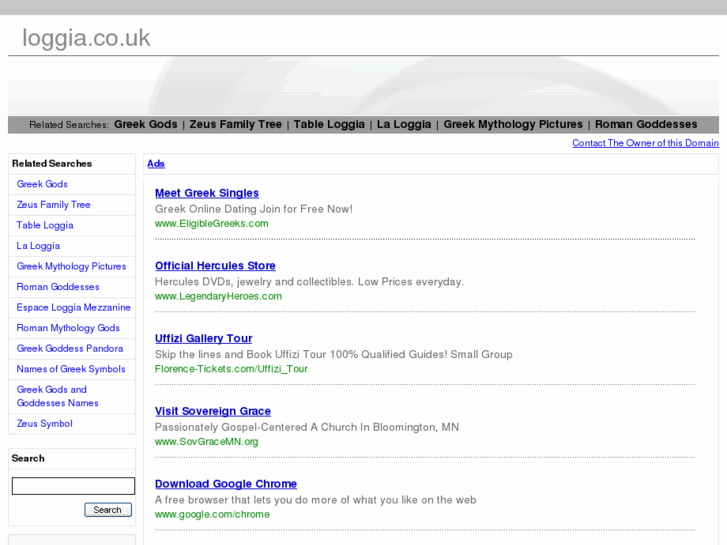Viewport: 727px width, 545px height.
Task: Click Contact The Owner of this Domain
Action: (x=645, y=143)
